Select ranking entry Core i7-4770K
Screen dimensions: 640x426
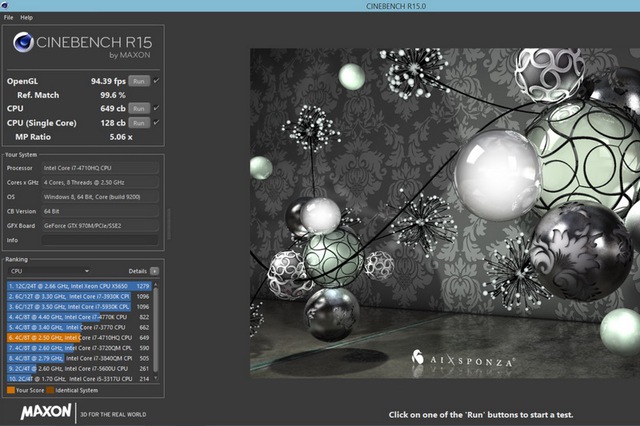pos(79,317)
